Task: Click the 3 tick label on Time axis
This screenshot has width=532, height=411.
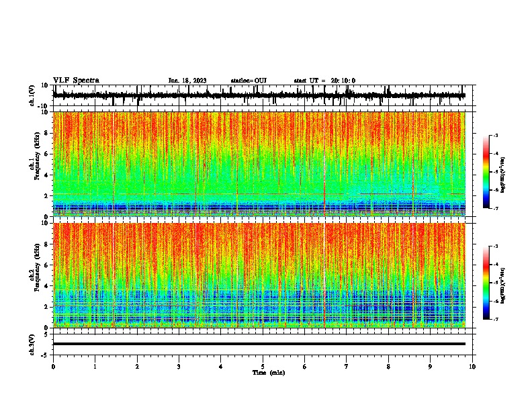Action: pos(179,367)
